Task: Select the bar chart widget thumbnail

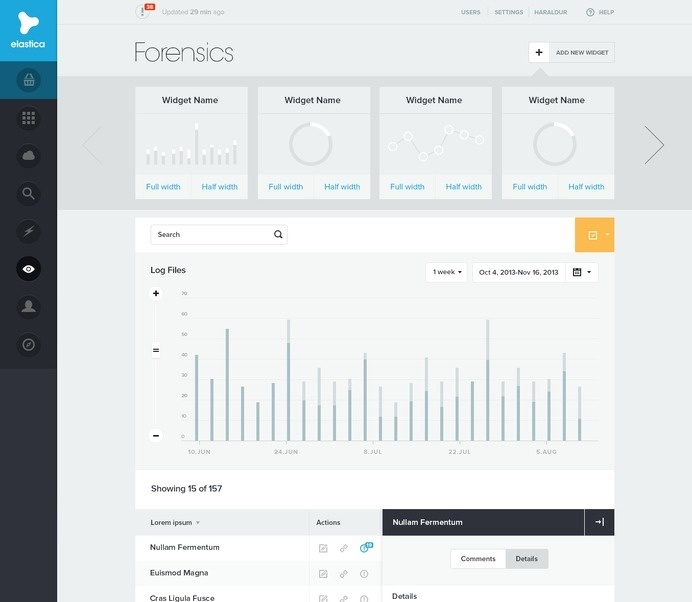Action: [192, 144]
